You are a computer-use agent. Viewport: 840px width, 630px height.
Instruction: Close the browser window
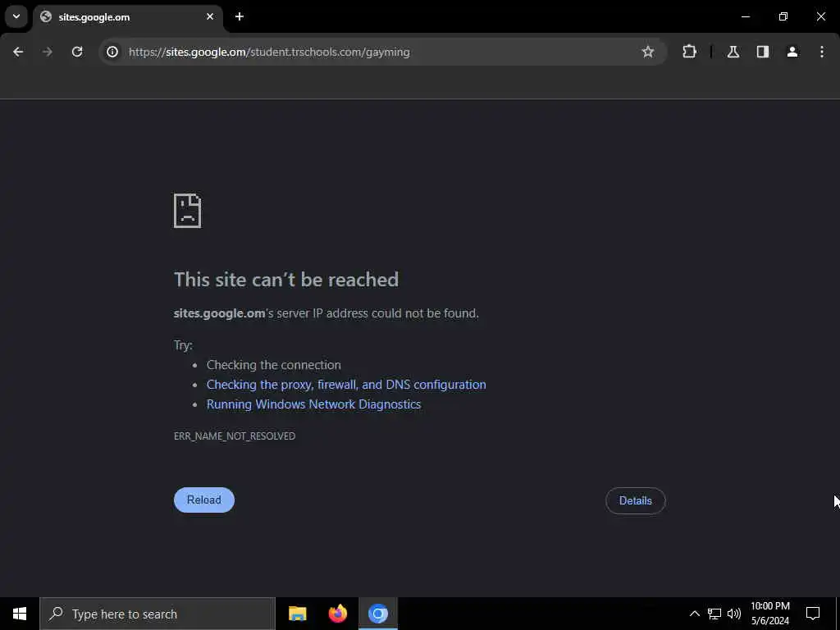(820, 16)
